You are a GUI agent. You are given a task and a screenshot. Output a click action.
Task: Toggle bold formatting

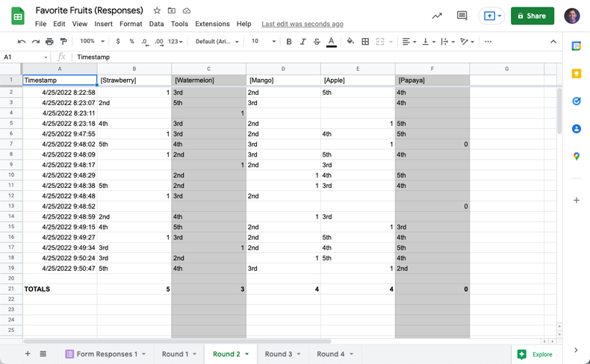point(289,42)
